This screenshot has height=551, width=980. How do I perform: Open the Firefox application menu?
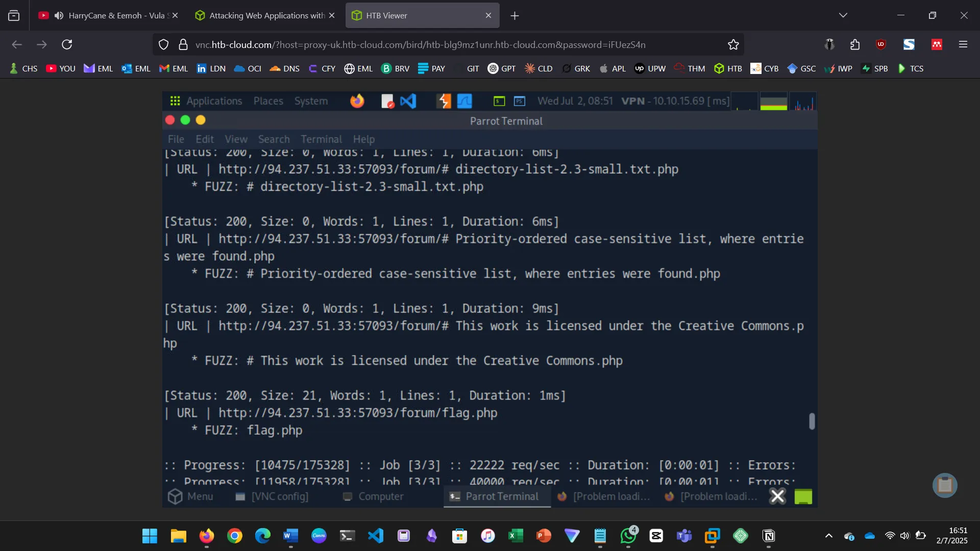point(964,44)
